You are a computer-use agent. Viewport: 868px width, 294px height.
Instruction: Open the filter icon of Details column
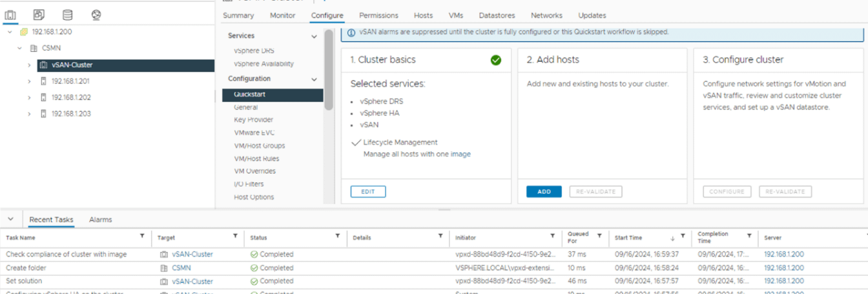tap(440, 236)
